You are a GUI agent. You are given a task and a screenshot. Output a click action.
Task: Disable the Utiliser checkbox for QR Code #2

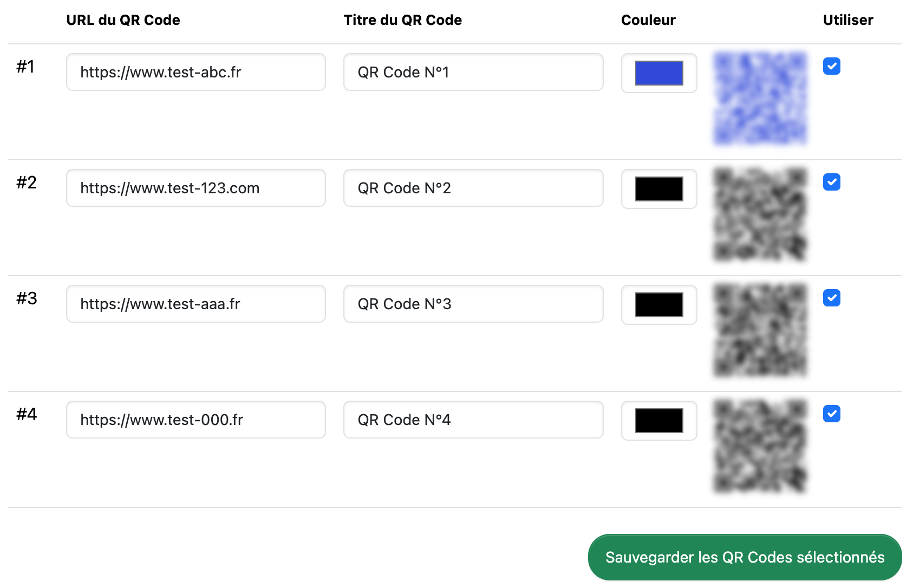(x=832, y=182)
